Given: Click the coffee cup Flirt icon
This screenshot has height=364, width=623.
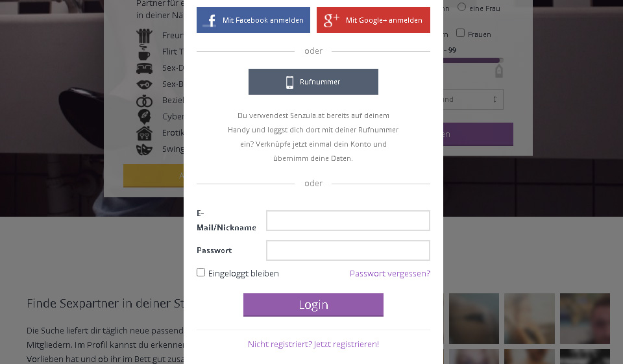Looking at the screenshot, I should pos(143,51).
